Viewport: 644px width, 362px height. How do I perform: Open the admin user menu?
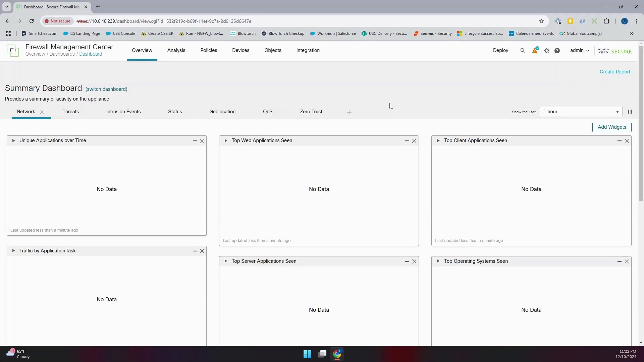tap(580, 50)
